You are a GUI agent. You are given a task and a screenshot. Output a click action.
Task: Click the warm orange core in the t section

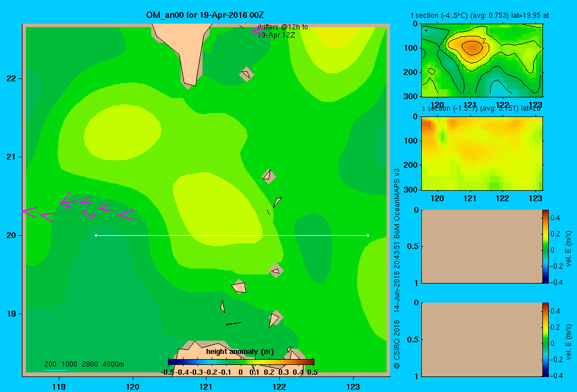coord(472,47)
